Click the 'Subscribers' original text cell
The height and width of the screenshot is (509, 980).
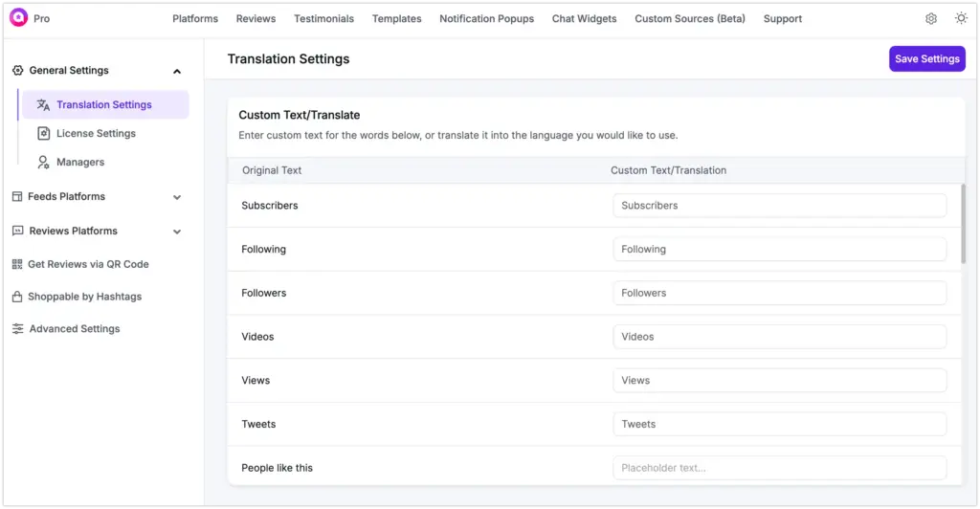pos(269,206)
